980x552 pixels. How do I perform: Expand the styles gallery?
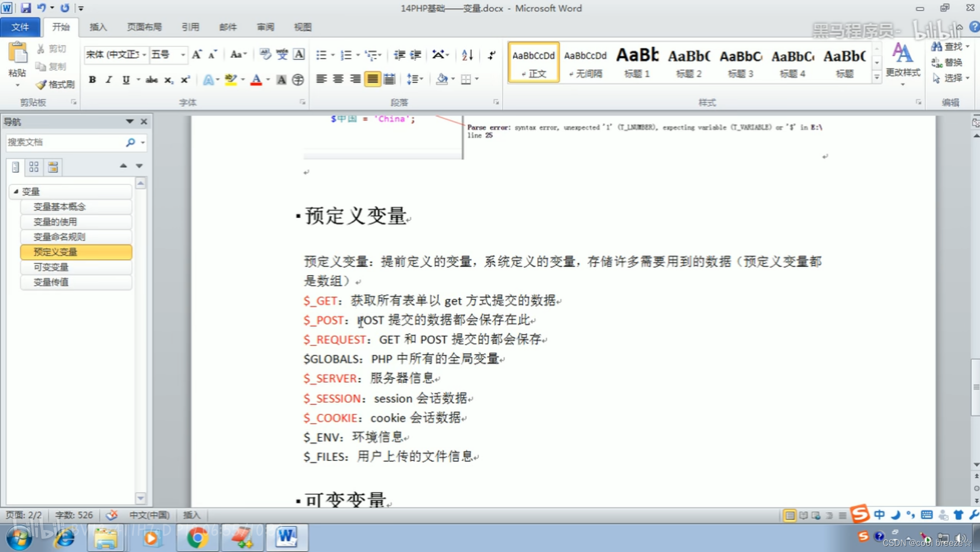tap(876, 77)
